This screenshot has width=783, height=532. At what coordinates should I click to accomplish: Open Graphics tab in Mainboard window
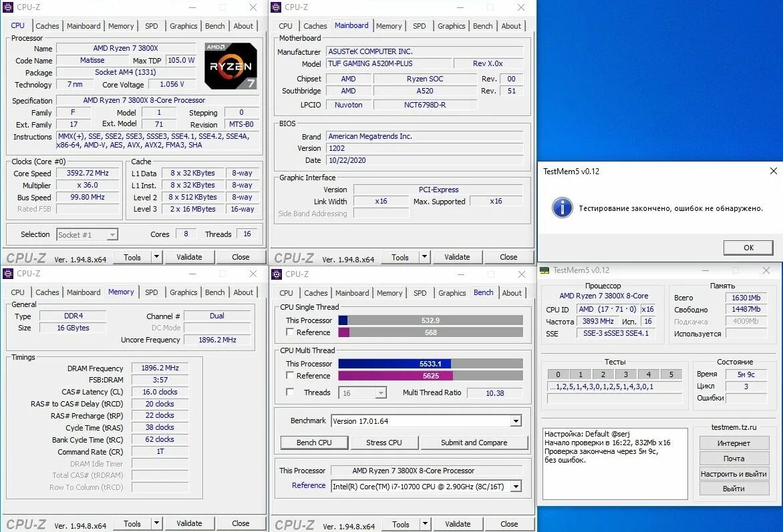tap(452, 26)
